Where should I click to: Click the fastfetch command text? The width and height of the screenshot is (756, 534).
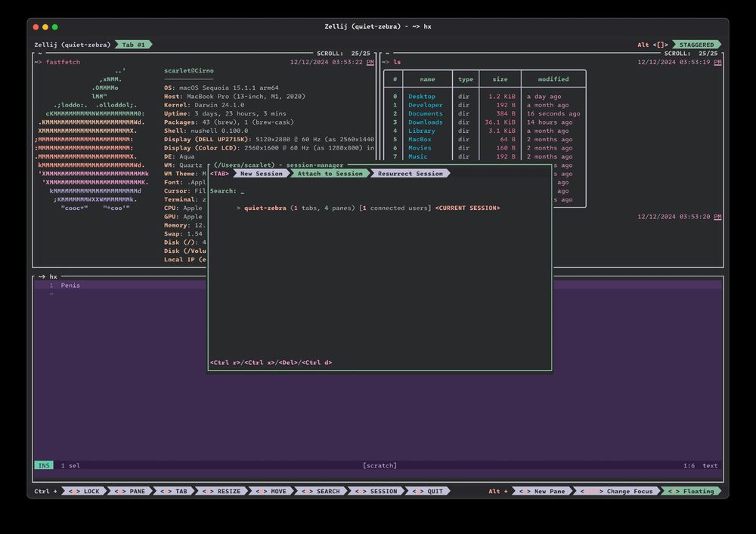point(63,62)
